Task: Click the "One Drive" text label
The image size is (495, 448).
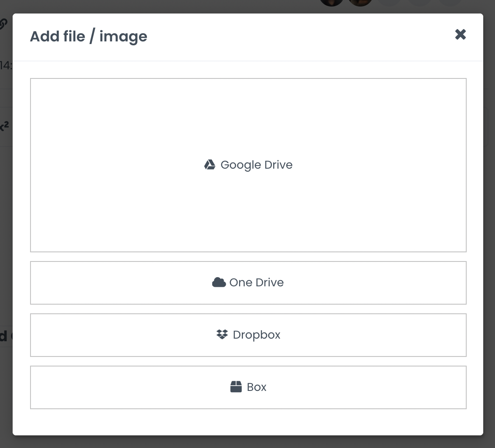Action: [x=256, y=283]
